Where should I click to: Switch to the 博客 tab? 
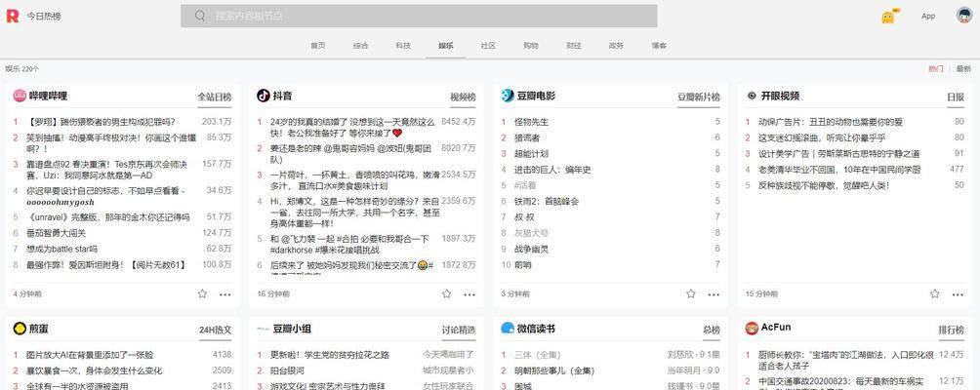[659, 46]
